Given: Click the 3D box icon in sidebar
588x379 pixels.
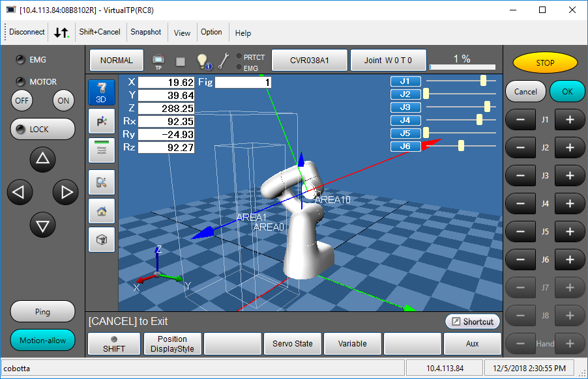Looking at the screenshot, I should [x=101, y=240].
